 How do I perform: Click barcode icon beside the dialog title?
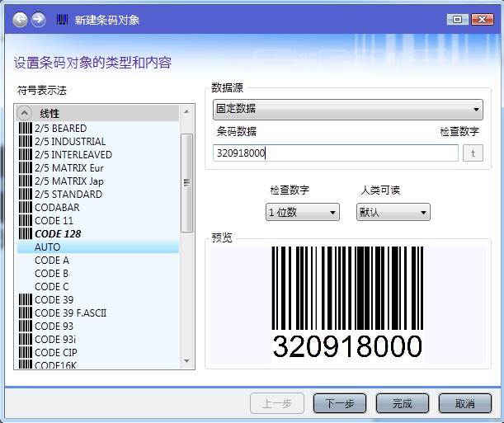[62, 20]
